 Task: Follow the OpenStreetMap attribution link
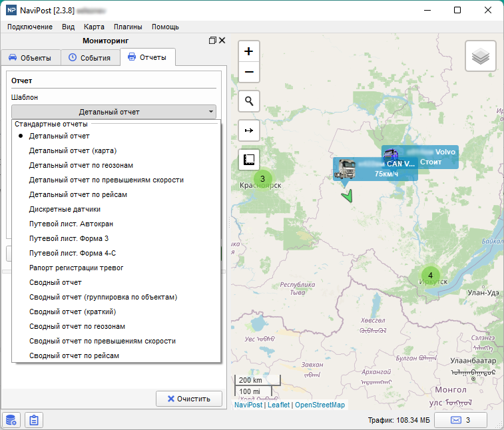pos(320,405)
